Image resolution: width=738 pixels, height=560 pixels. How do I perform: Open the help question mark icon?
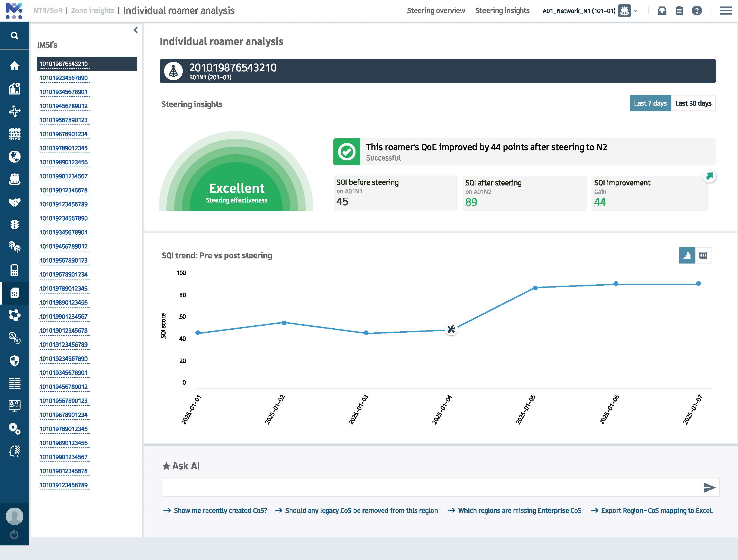697,11
